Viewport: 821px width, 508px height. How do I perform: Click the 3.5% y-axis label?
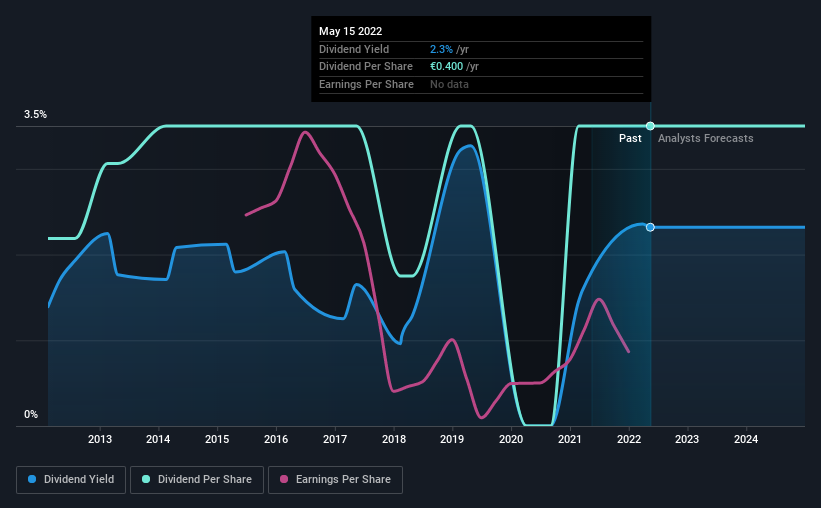tap(35, 114)
